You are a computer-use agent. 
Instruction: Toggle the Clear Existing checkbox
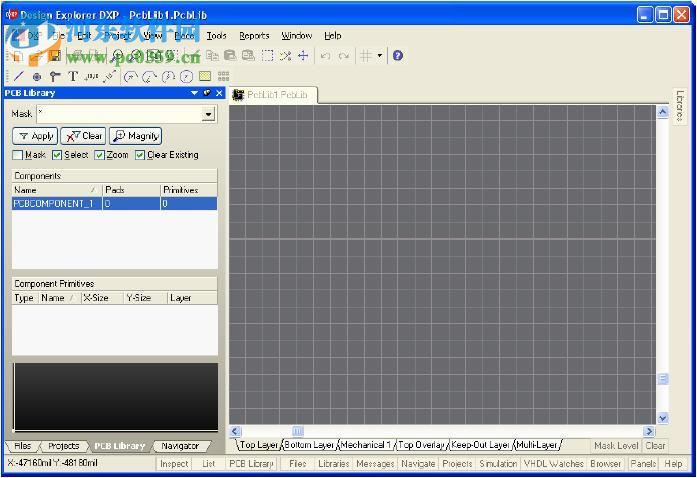click(x=141, y=155)
